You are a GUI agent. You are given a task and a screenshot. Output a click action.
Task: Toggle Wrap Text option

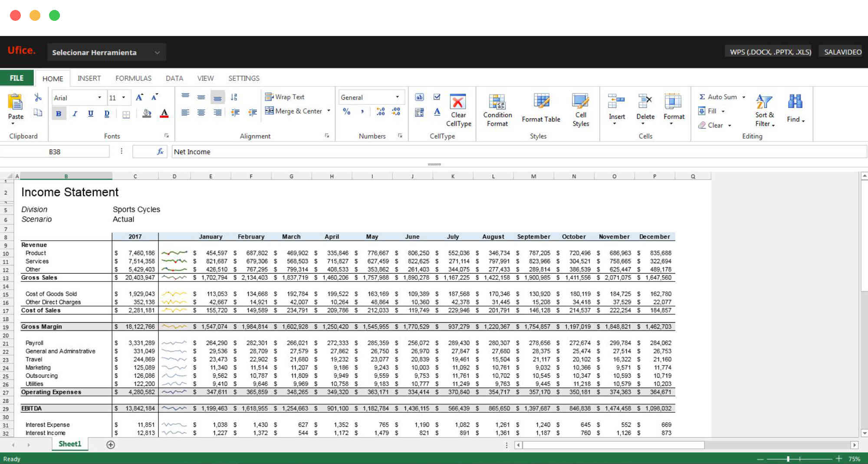(285, 97)
